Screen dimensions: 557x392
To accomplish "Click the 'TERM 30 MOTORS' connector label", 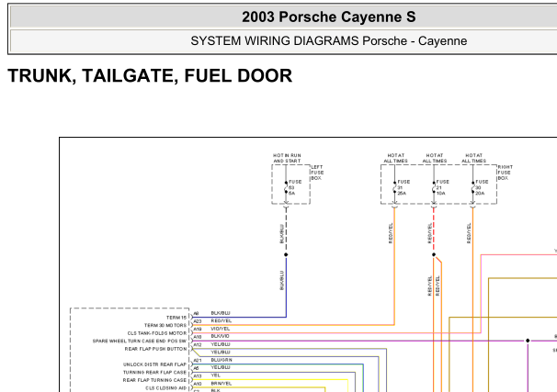I will pyautogui.click(x=165, y=325).
